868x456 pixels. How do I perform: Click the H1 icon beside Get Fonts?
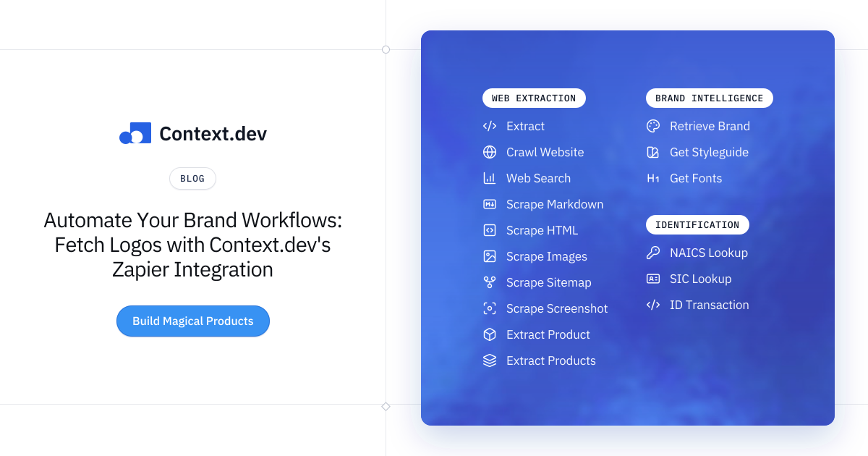pyautogui.click(x=653, y=178)
